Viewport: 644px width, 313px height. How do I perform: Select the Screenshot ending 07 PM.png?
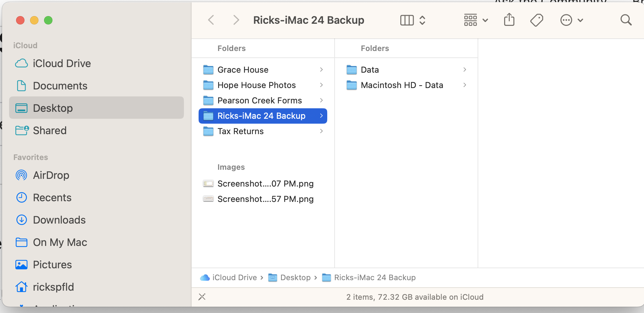265,184
